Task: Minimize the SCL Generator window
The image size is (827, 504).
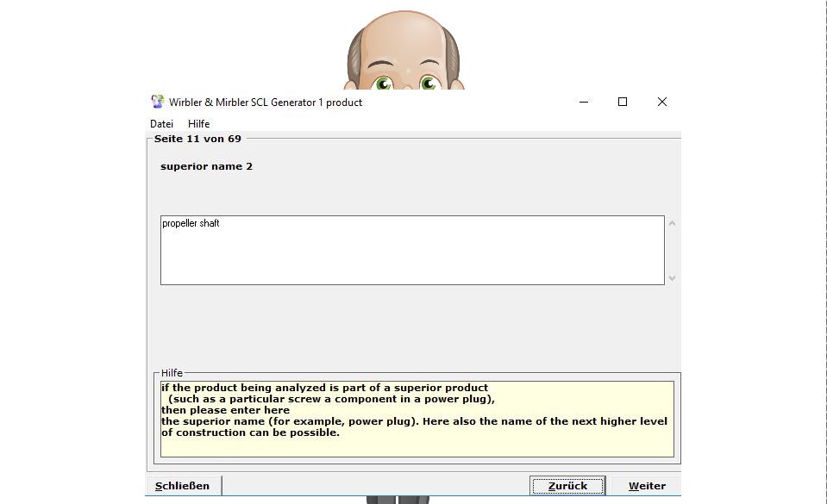Action: (584, 102)
